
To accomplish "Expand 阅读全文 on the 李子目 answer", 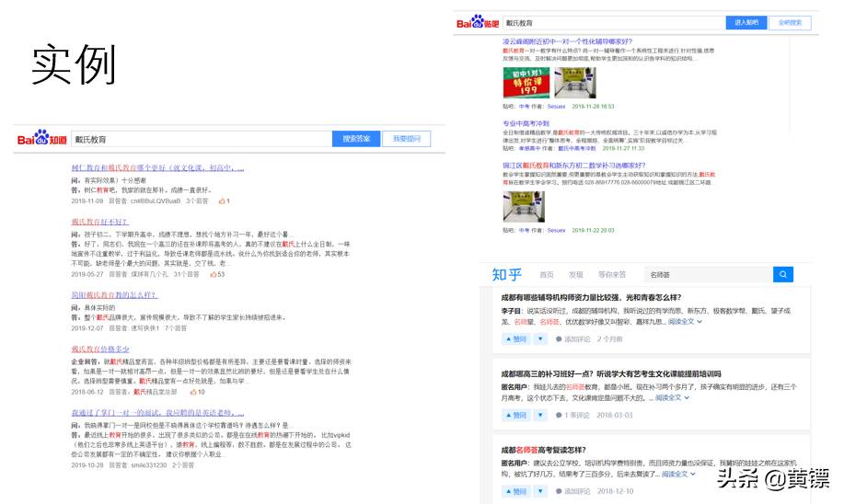I will [x=685, y=322].
